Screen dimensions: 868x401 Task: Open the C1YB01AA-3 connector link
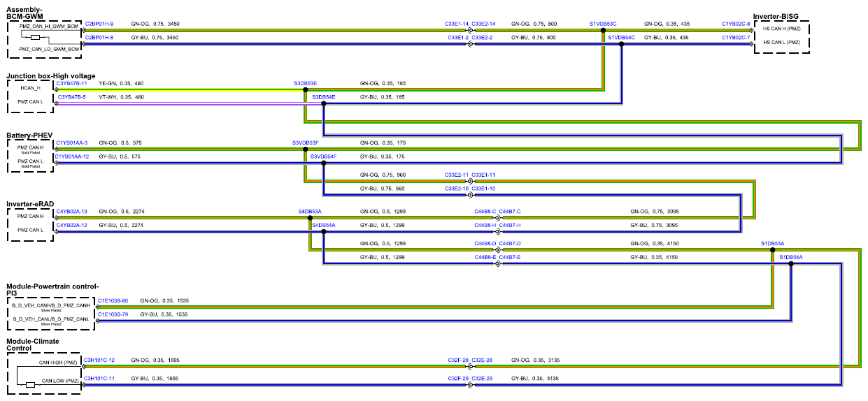click(x=72, y=143)
